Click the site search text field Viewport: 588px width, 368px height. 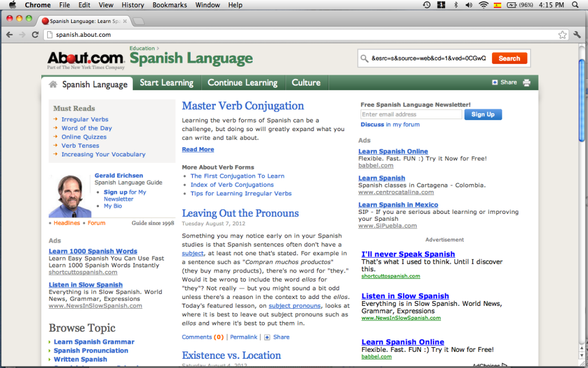tap(429, 58)
